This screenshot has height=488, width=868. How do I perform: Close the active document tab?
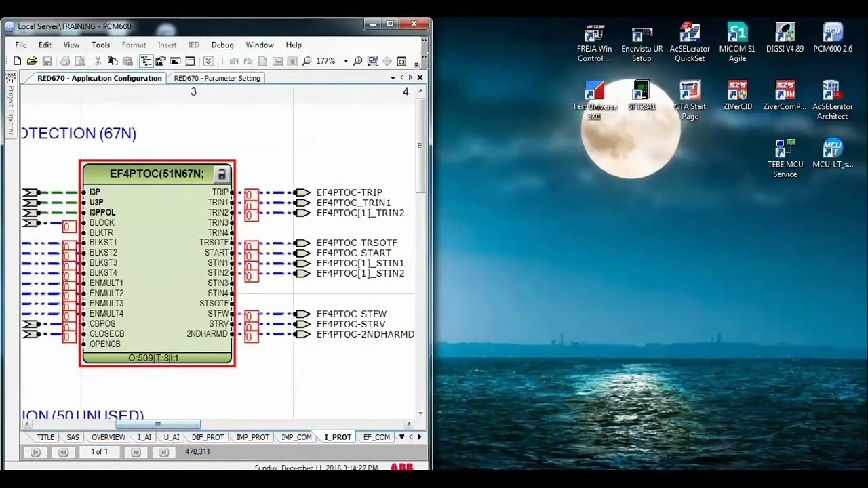tap(420, 78)
